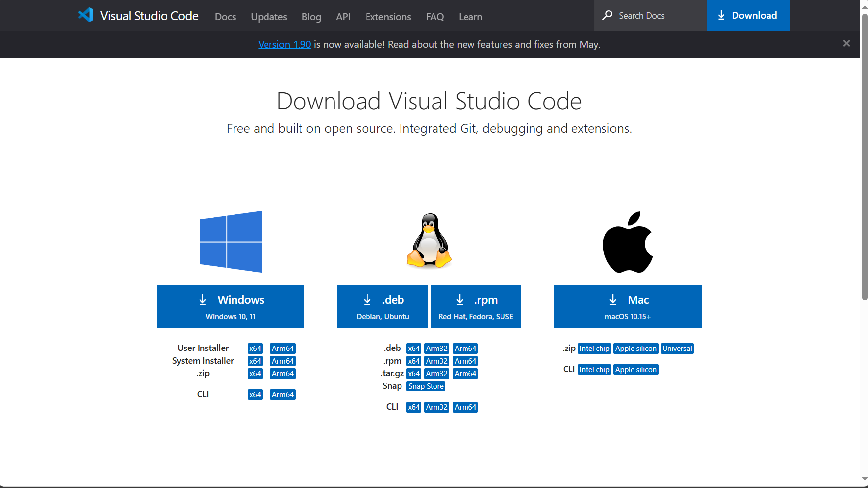
Task: Download the Windows 10, 11 installer
Action: 231,307
